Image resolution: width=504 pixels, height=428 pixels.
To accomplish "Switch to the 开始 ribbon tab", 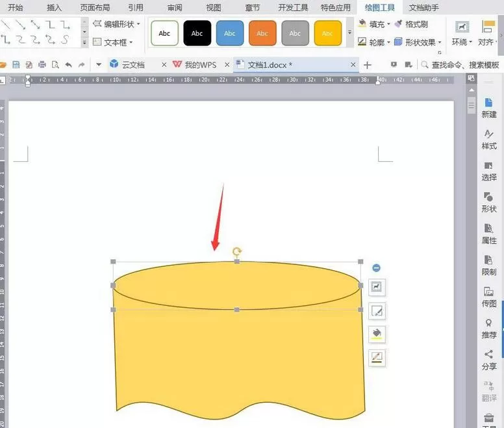I will 15,7.
